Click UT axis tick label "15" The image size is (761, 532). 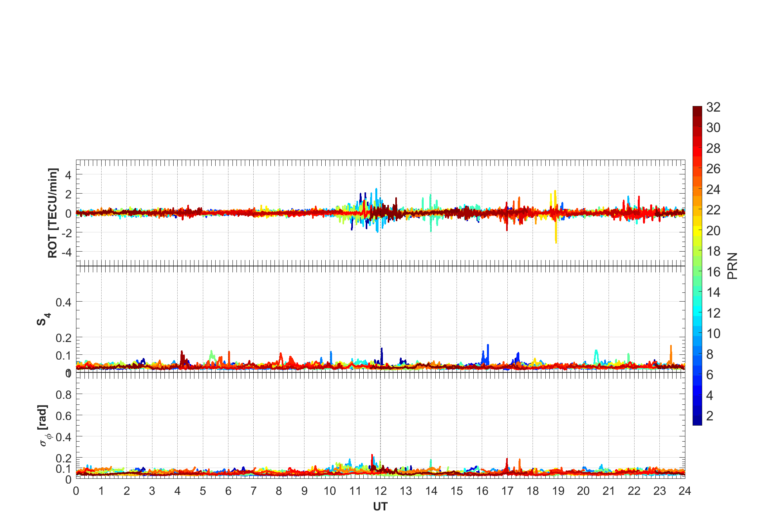457,491
